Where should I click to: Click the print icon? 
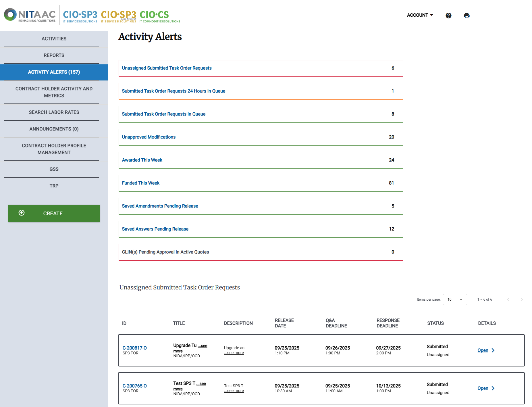coord(467,15)
